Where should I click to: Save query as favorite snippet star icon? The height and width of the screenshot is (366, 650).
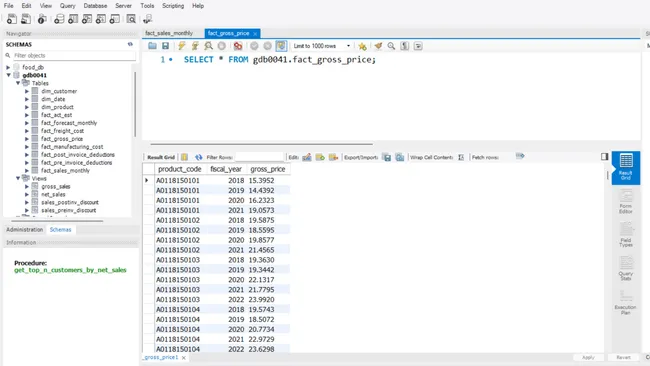[x=362, y=46]
